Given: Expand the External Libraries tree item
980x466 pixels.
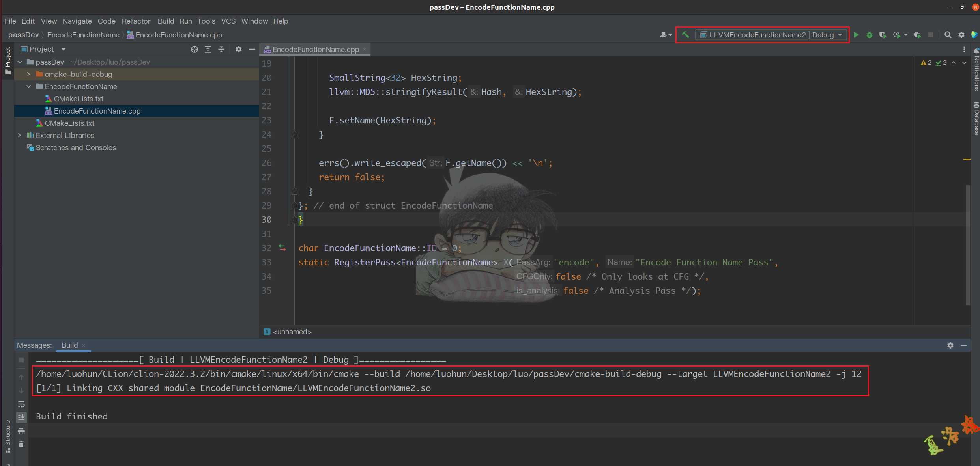Looking at the screenshot, I should [18, 136].
